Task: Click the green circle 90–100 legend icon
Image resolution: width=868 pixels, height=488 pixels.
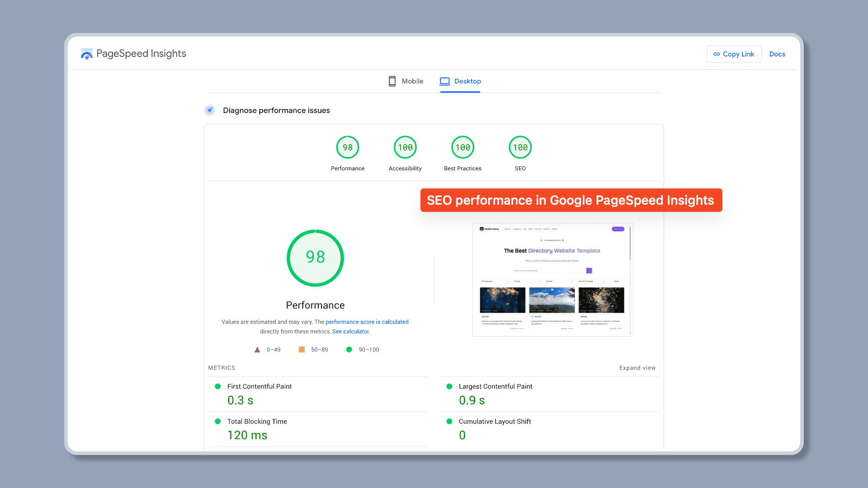Action: [349, 349]
